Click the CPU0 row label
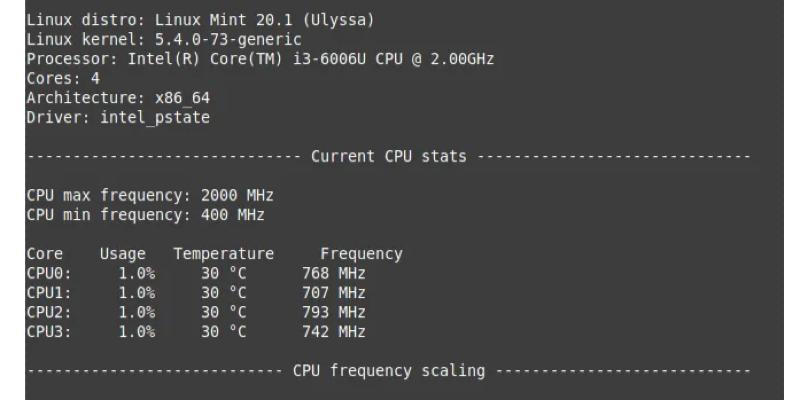 [x=49, y=273]
